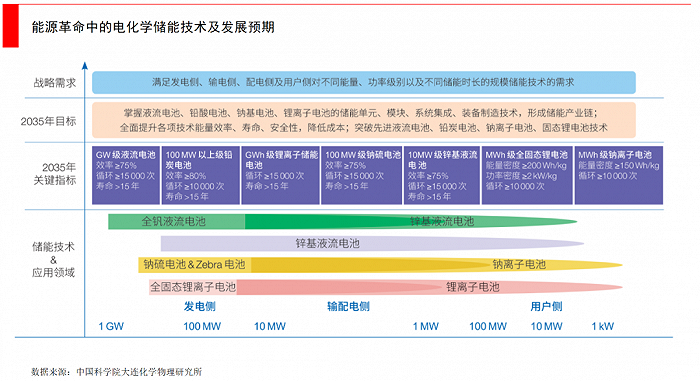Click the 数据来源 source citation text
Image resolution: width=700 pixels, height=381 pixels.
(117, 372)
